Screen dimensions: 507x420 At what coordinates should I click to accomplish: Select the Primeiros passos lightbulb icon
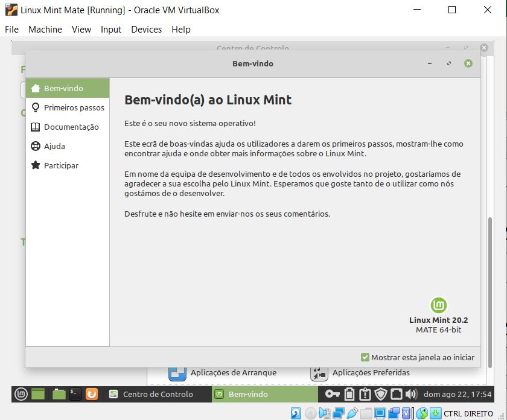pos(36,108)
